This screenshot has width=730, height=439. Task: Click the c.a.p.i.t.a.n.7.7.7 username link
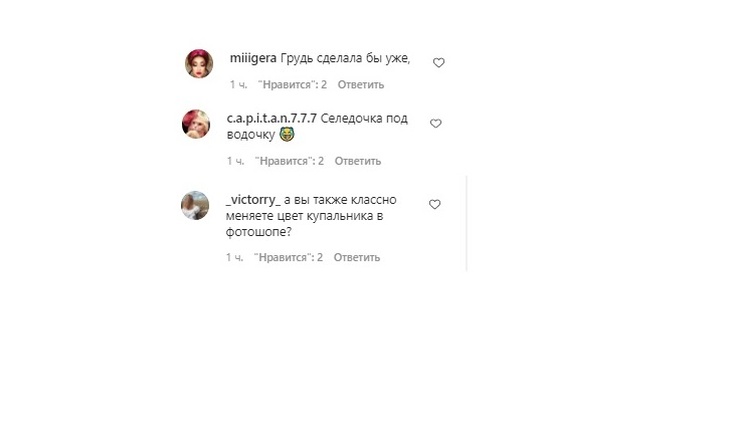[x=271, y=119]
